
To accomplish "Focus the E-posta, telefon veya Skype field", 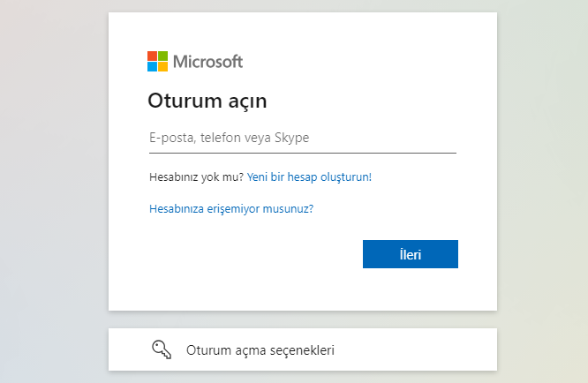I will click(x=303, y=138).
